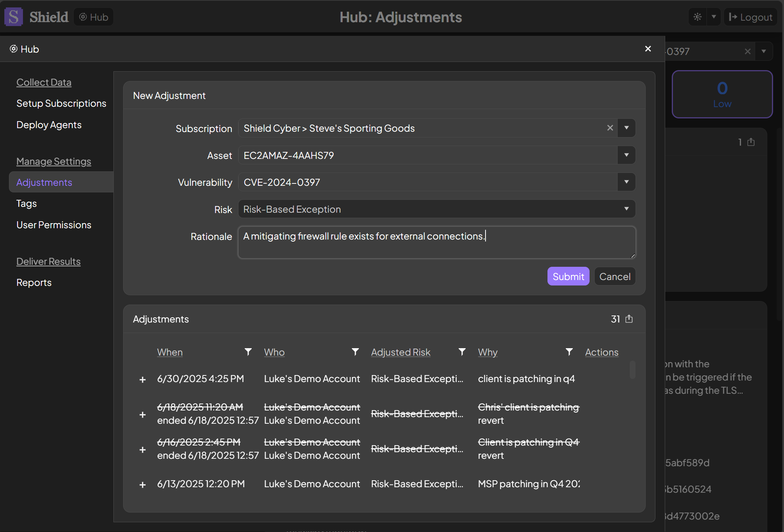Image resolution: width=784 pixels, height=532 pixels.
Task: Open the Risk dropdown
Action: (437, 209)
